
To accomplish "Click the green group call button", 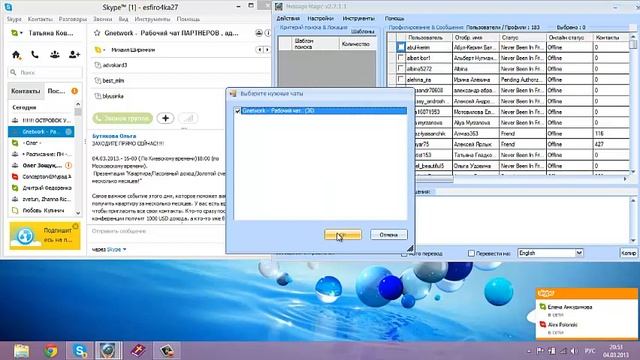I will [122, 118].
